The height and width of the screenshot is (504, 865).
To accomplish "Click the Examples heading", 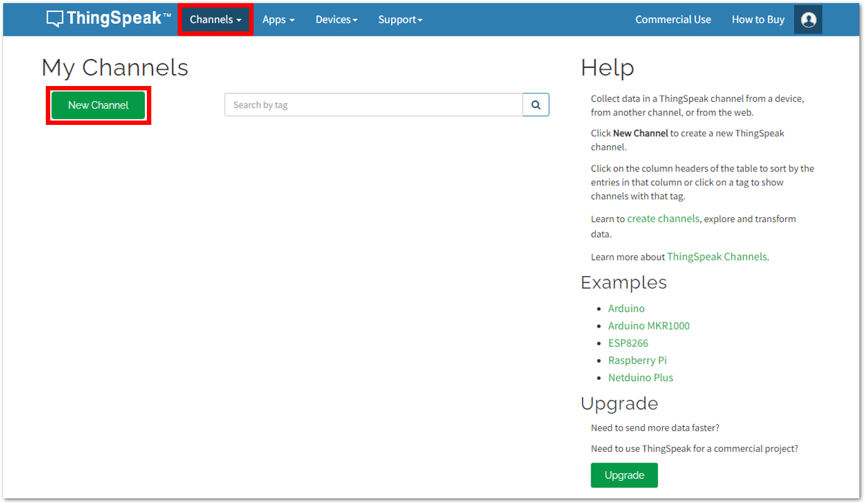I will point(624,282).
